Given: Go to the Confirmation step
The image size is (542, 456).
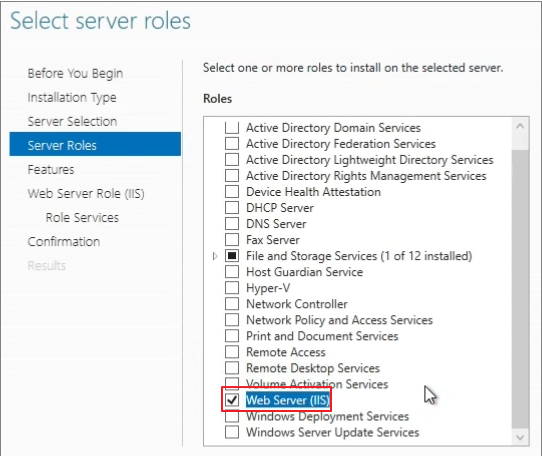Looking at the screenshot, I should pos(64,242).
